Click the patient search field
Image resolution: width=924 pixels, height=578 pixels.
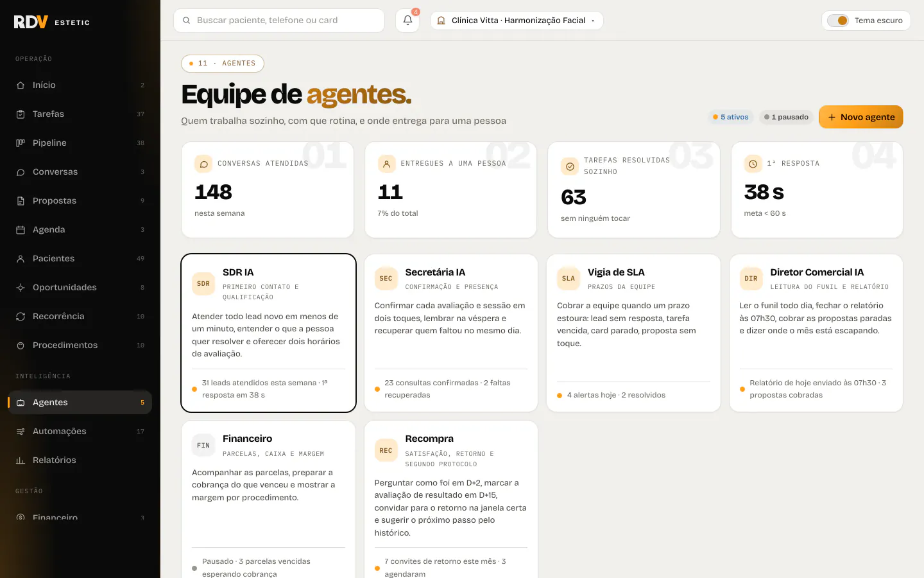point(279,21)
